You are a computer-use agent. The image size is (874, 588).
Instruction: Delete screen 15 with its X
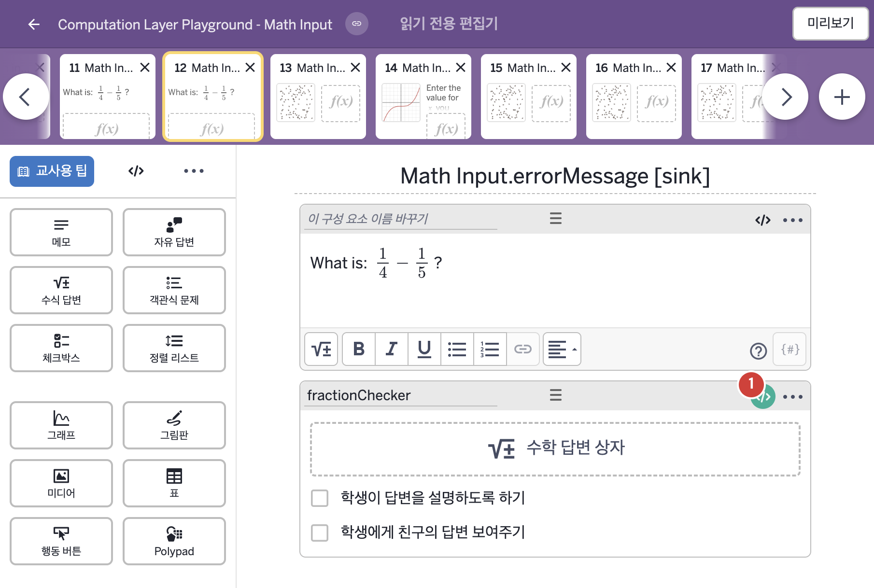(566, 68)
